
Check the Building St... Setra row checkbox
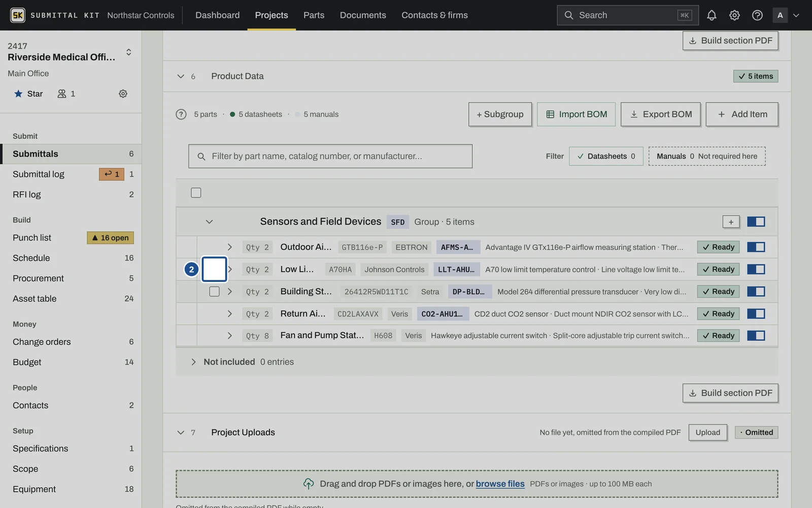coord(214,292)
